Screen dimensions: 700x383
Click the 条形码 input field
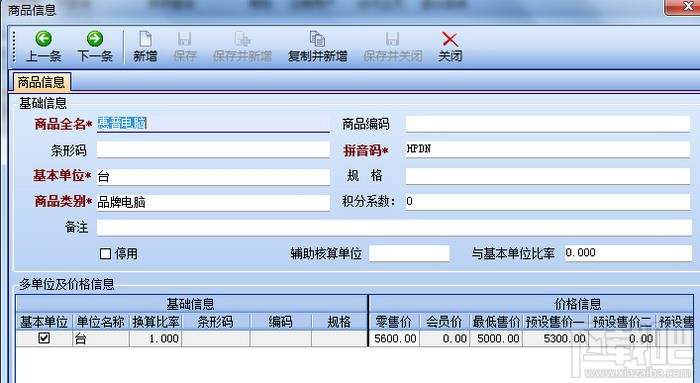pos(213,150)
